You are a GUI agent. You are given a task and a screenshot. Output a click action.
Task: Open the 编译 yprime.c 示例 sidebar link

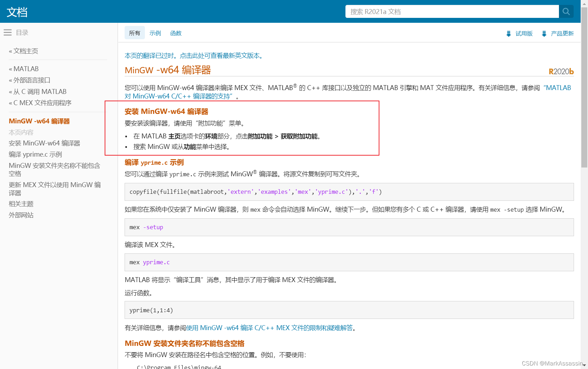[x=35, y=154]
